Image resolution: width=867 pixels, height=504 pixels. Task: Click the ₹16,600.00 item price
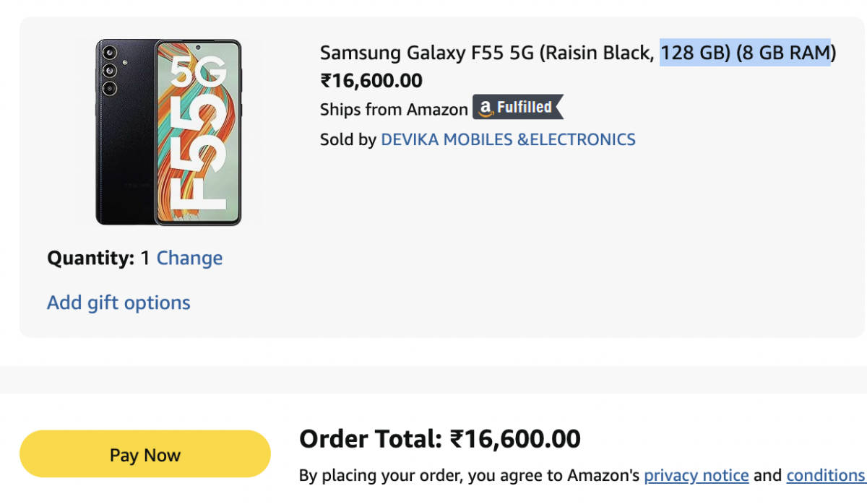(371, 81)
